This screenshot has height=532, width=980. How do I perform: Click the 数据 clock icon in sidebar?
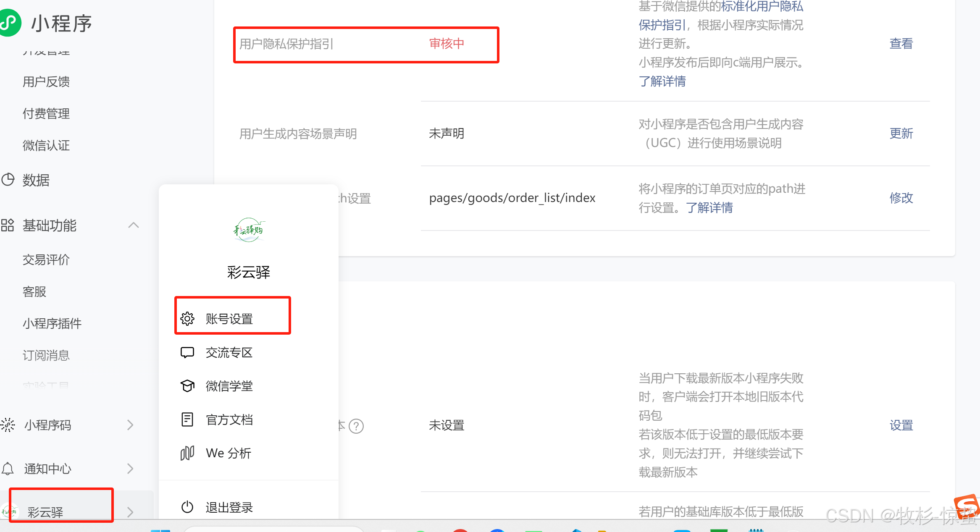point(8,179)
